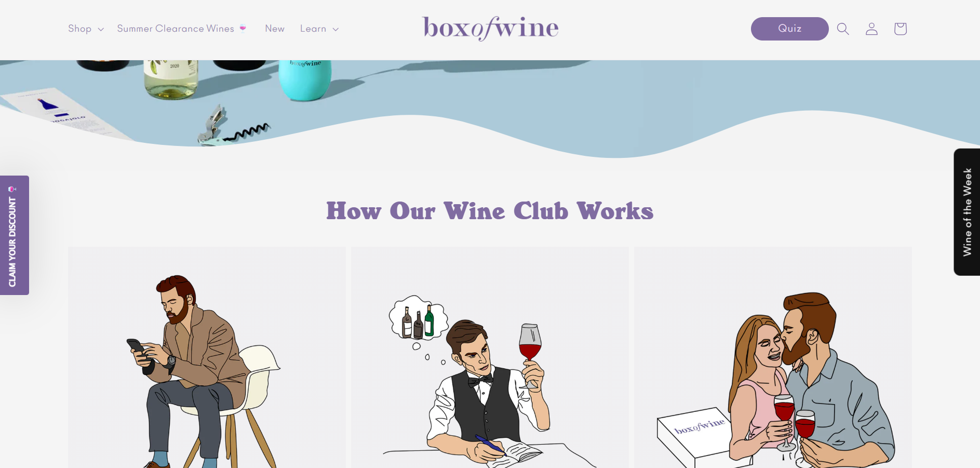This screenshot has height=468, width=980.
Task: Open the search magnifier icon
Action: pyautogui.click(x=843, y=29)
